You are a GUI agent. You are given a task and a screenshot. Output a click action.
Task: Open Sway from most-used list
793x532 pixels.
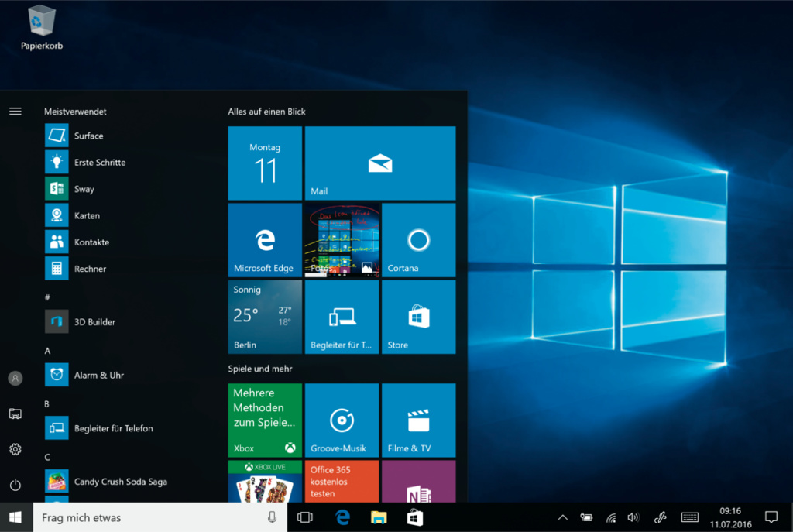point(84,189)
